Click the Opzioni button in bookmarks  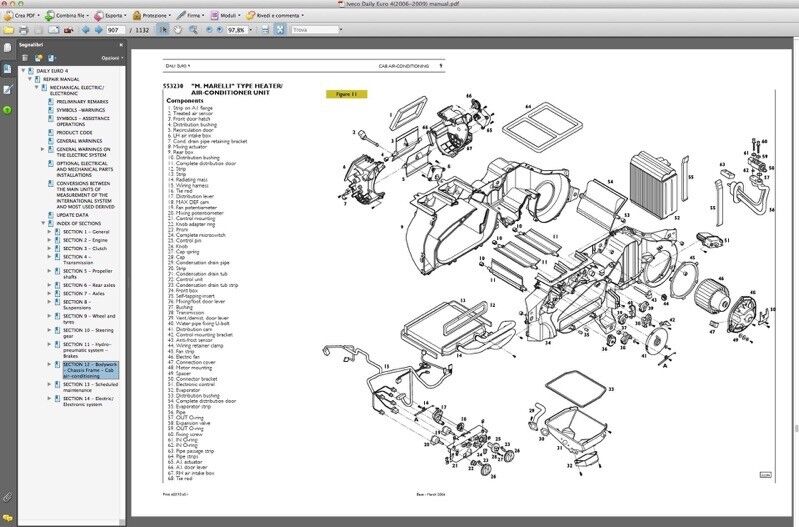click(x=112, y=58)
